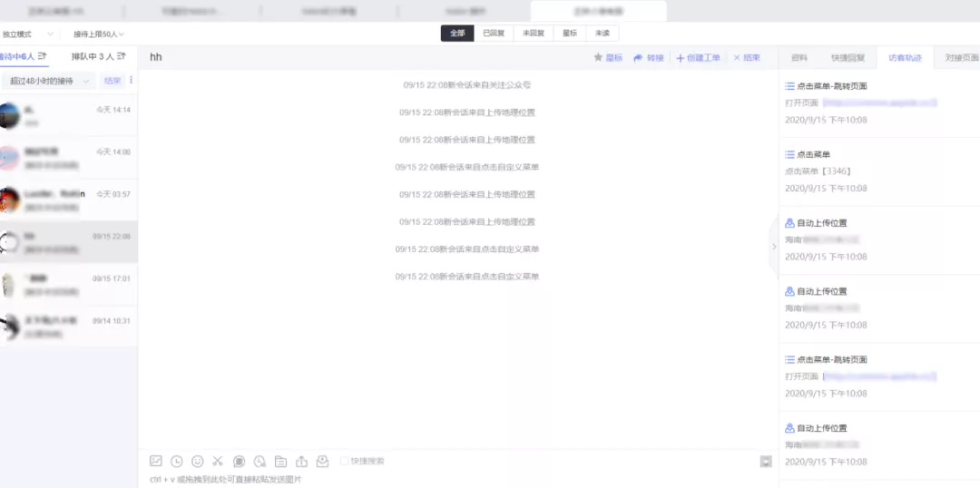
Task: Select the 已回复 filter tab
Action: pos(494,34)
